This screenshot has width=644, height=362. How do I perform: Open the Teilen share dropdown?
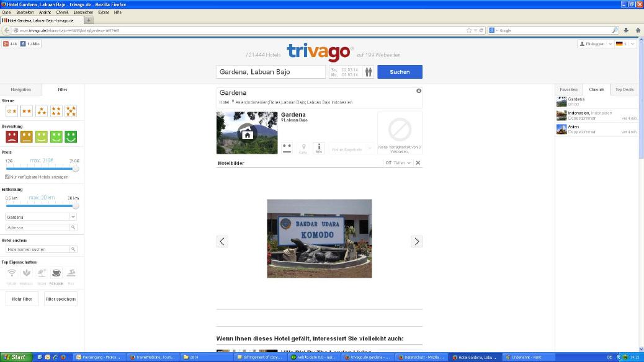pos(398,163)
